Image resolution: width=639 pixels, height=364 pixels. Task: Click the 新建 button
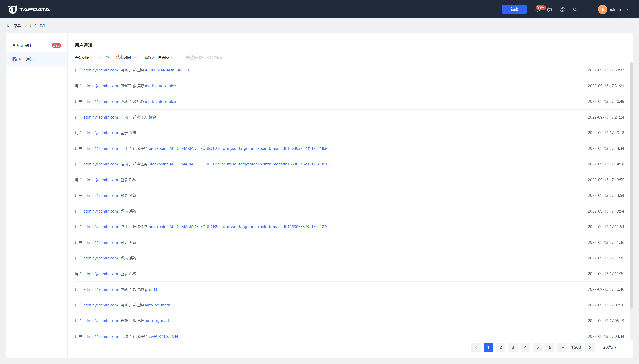[514, 9]
